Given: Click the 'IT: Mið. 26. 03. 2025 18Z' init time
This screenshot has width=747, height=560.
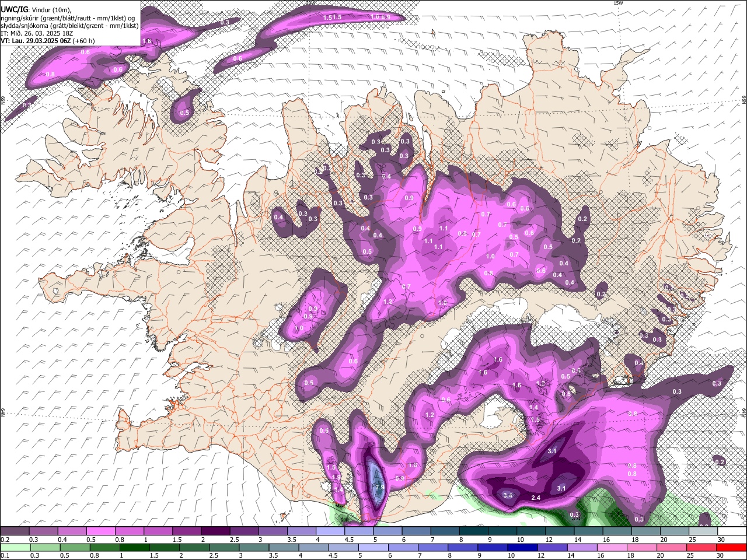Looking at the screenshot, I should point(37,33).
